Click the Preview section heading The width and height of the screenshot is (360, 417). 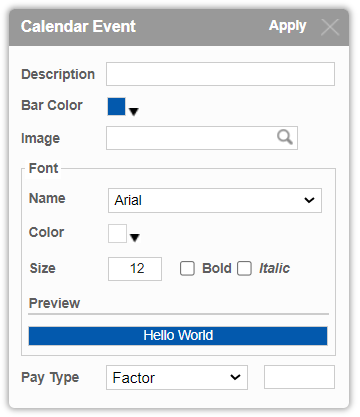54,303
